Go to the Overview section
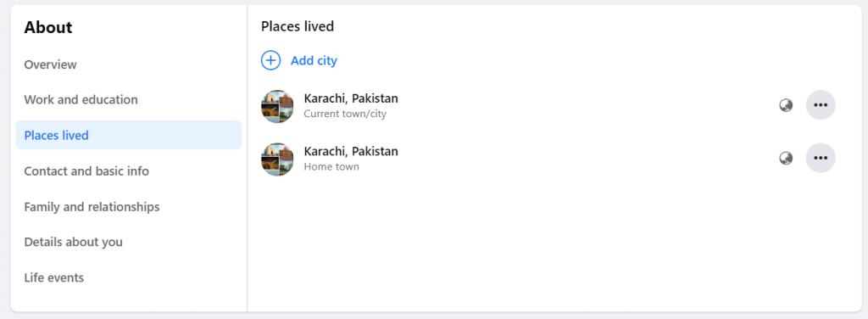868x319 pixels. [50, 64]
